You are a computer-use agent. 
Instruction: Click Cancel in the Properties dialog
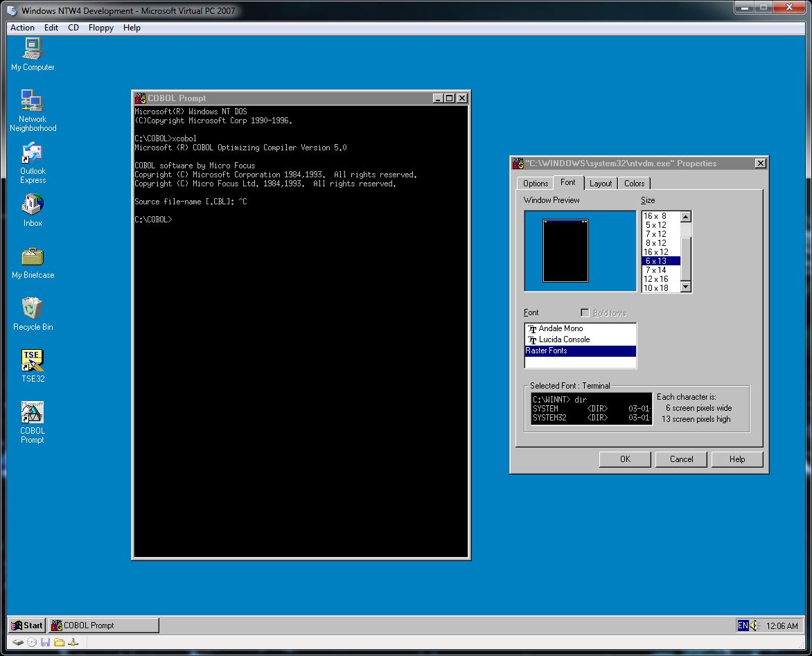point(681,459)
